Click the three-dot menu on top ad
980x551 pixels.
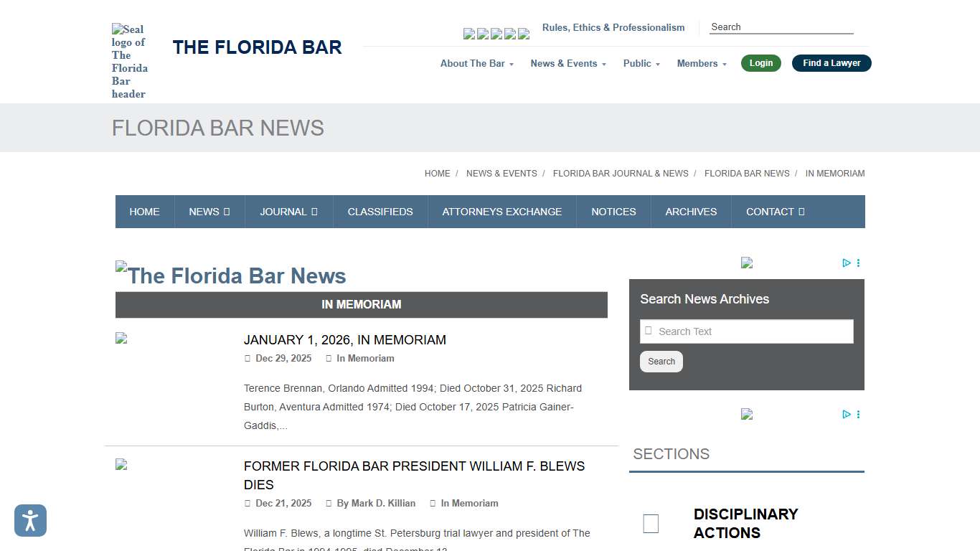[858, 263]
